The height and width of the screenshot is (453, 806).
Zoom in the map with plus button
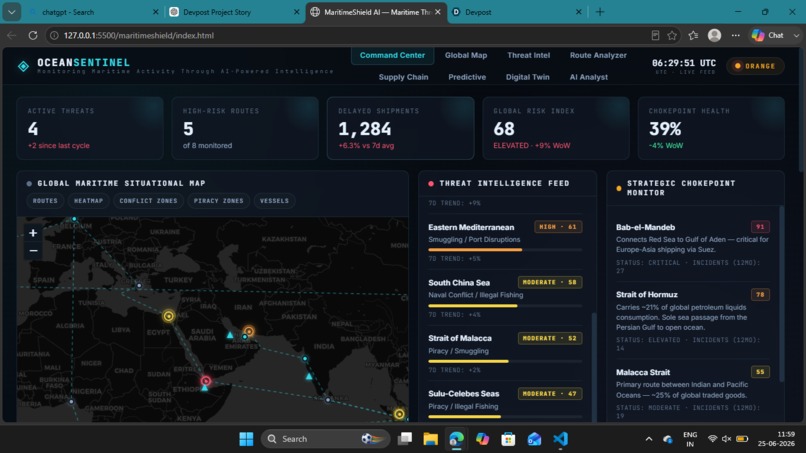click(x=33, y=233)
